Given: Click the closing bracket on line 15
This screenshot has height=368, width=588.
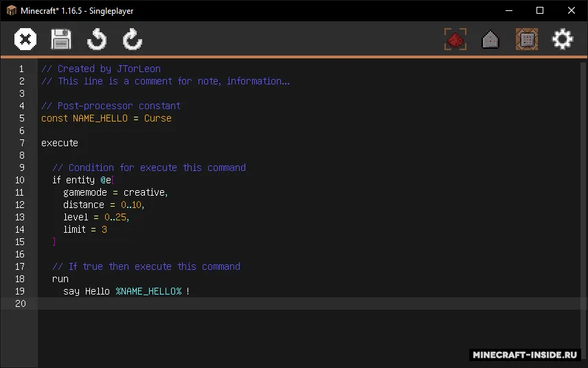Looking at the screenshot, I should click(54, 242).
